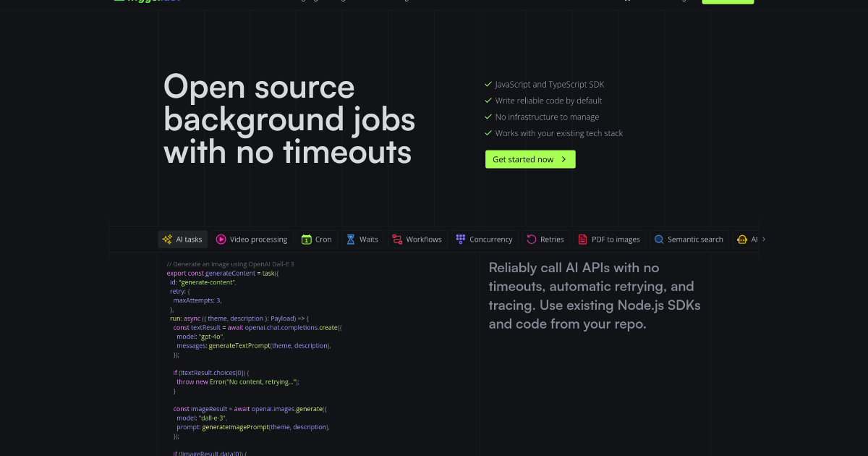Select the Workflows branching icon

pyautogui.click(x=396, y=239)
